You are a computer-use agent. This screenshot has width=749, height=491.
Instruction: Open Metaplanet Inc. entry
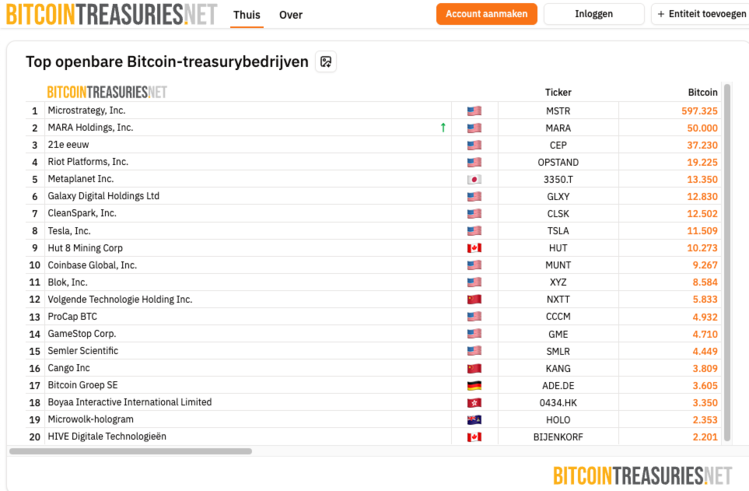click(80, 179)
